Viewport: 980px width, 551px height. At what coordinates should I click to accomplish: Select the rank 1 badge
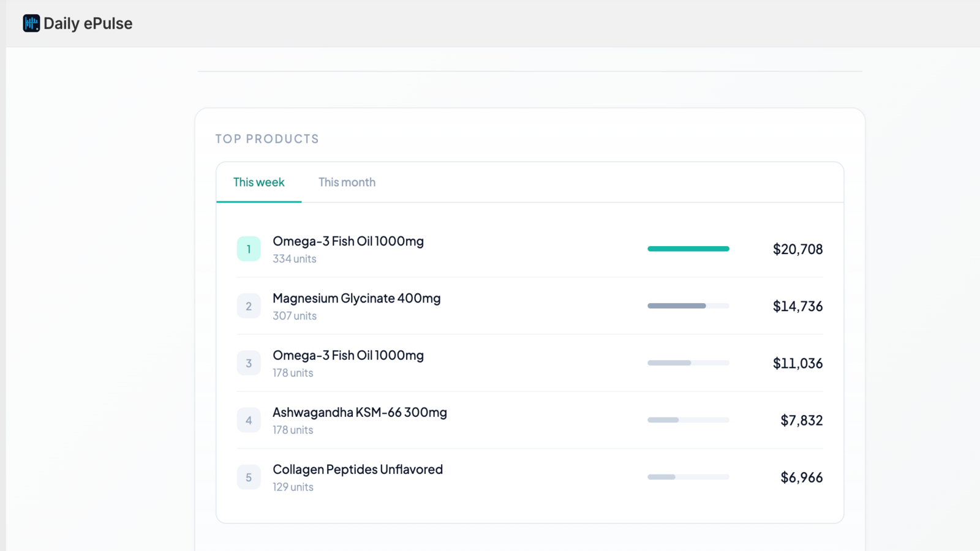249,249
